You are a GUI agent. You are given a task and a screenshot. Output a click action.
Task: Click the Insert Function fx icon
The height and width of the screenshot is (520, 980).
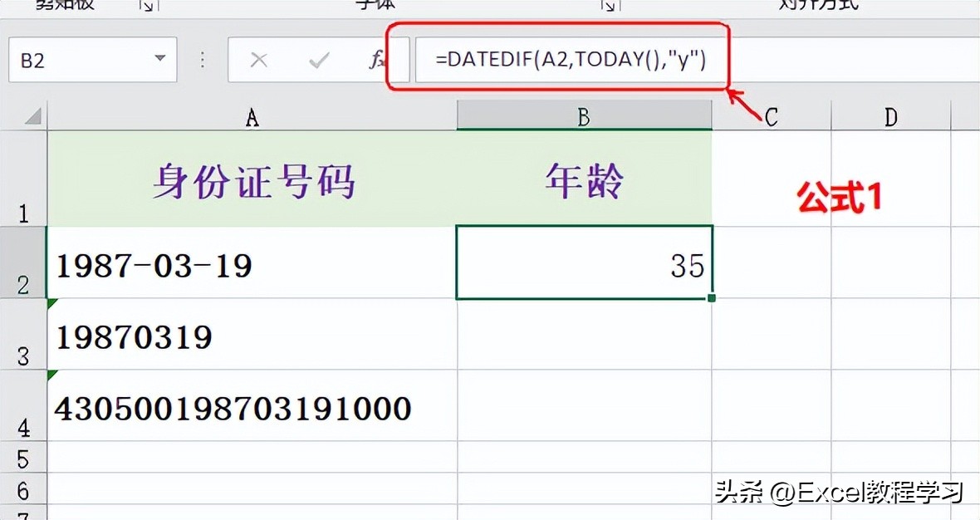click(x=378, y=60)
